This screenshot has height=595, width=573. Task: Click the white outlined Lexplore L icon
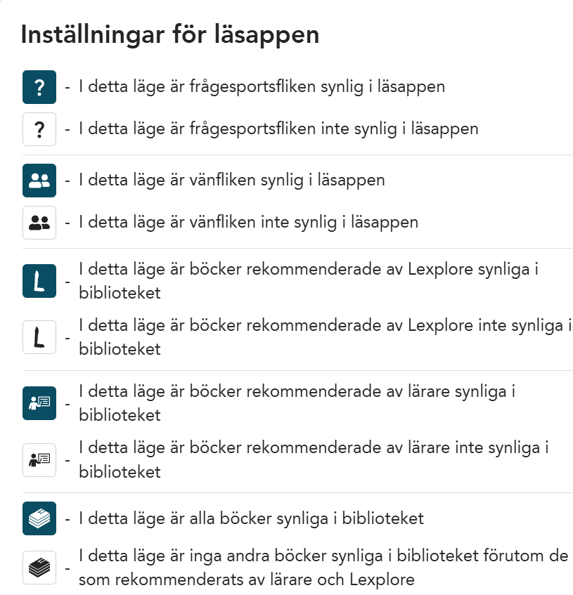39,337
